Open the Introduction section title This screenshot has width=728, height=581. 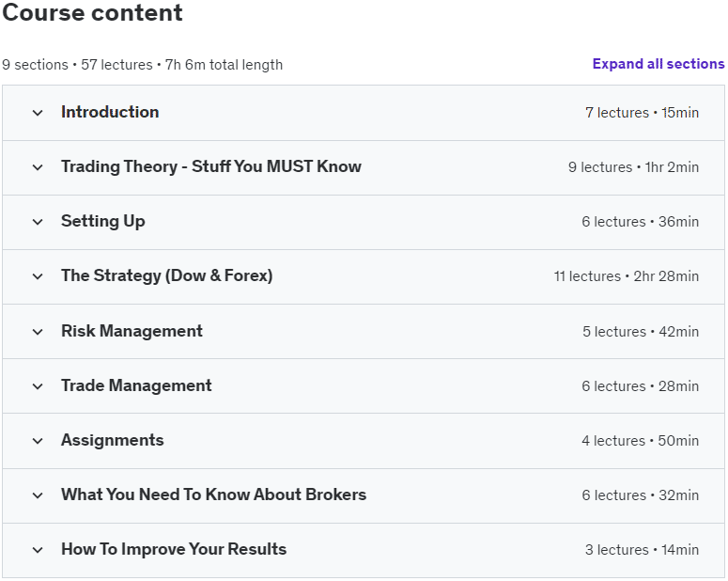click(110, 112)
